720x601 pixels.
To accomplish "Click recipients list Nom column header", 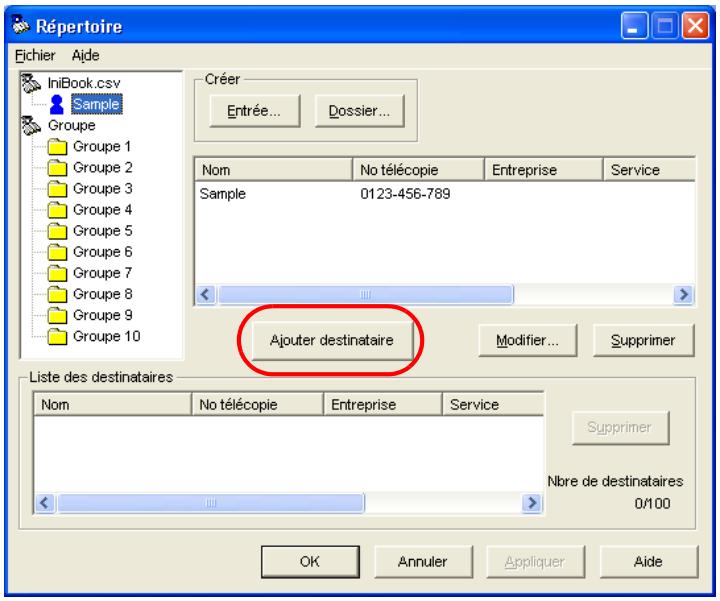I will 113,404.
